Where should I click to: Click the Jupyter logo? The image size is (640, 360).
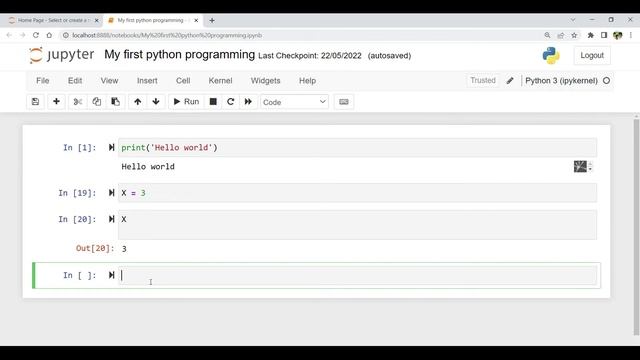point(62,55)
